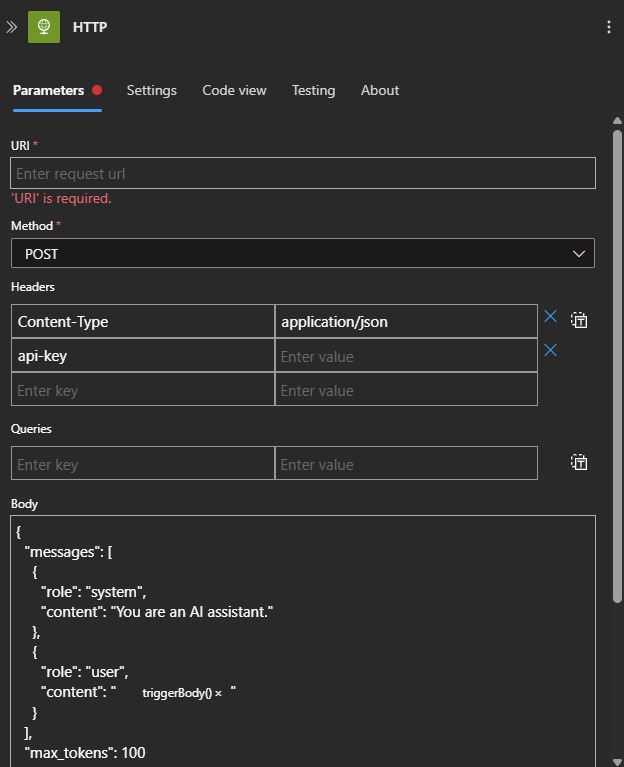Screen dimensions: 624x767
Task: Delete the Content-Type header row
Action: tap(551, 316)
